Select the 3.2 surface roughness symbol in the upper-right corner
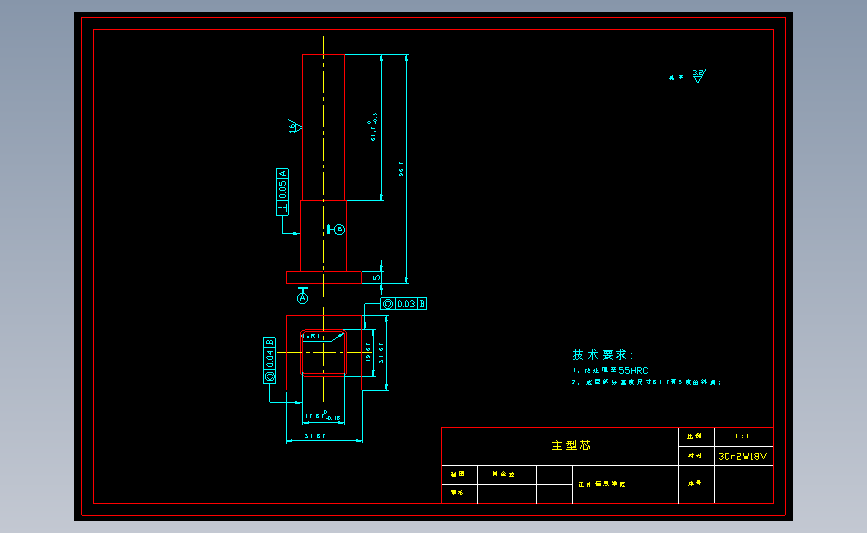Viewport: 867px width, 533px height. click(699, 76)
